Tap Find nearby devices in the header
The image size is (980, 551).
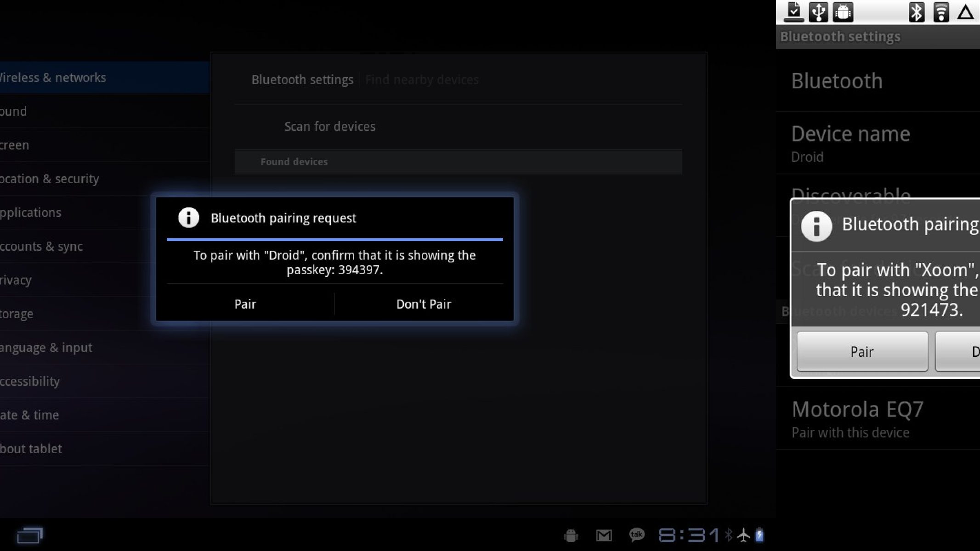(422, 80)
